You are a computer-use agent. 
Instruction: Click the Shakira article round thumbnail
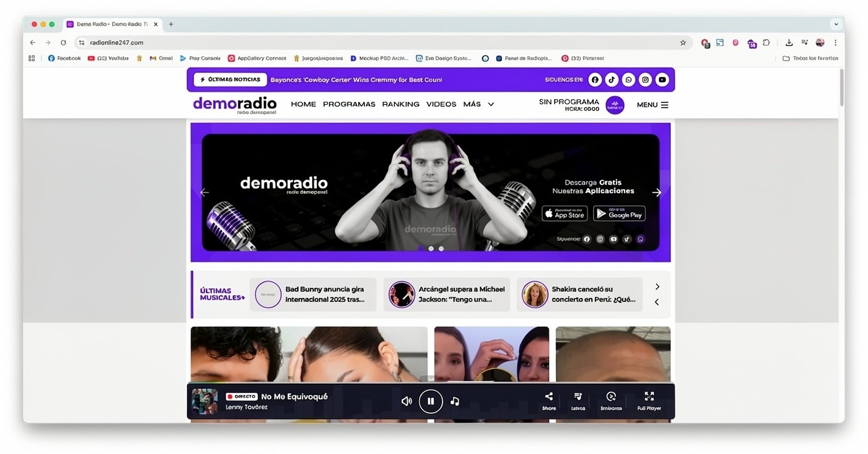tap(535, 294)
